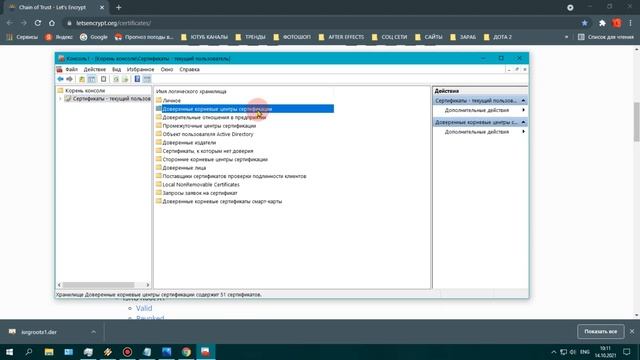Toggle the show/hide console tree icon
The height and width of the screenshot is (360, 640).
92,79
